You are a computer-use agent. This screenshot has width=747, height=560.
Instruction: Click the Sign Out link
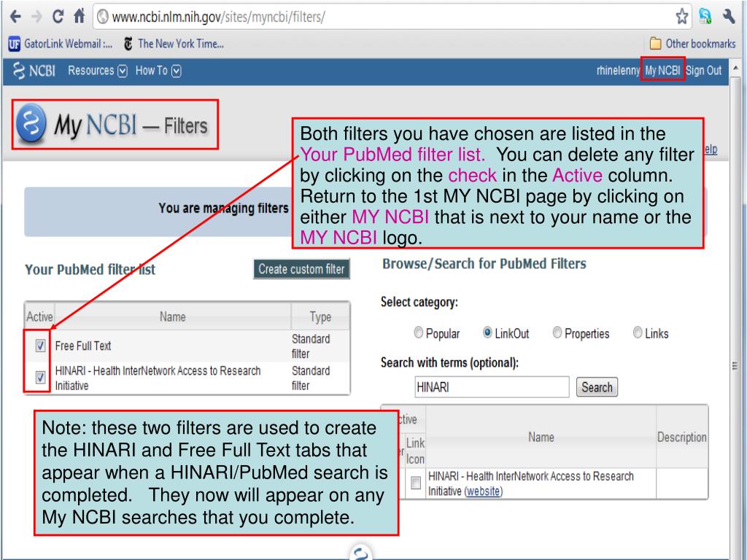coord(704,71)
